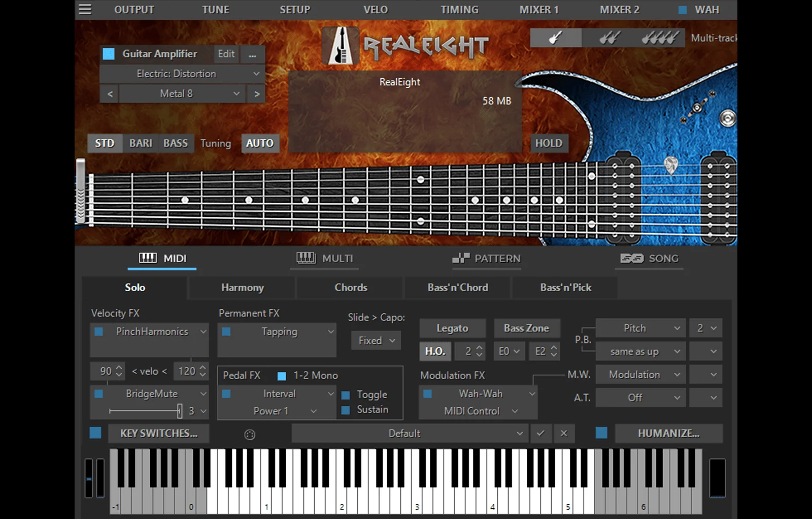Open the Slide > Capo Fixed dropdown
This screenshot has height=519, width=812.
(x=376, y=340)
